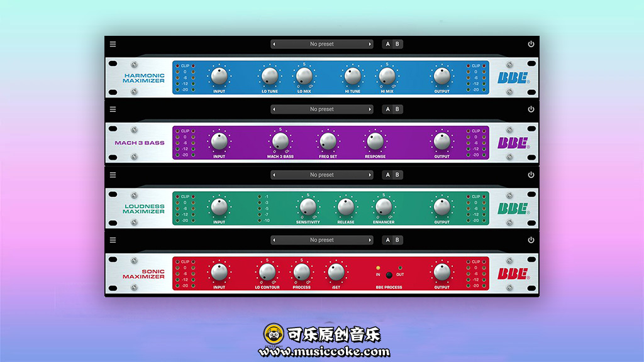Click the MACH 3 BASS amount knob

280,141
